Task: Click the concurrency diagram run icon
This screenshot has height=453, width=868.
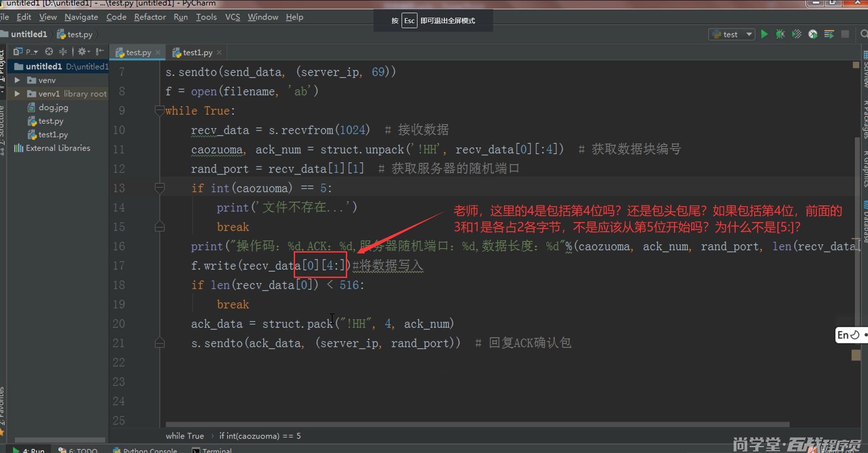Action: point(829,34)
